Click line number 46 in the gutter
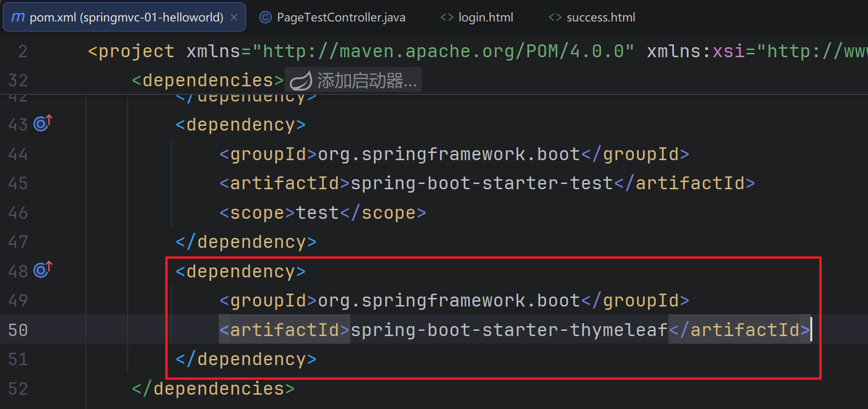The width and height of the screenshot is (868, 409). [18, 213]
